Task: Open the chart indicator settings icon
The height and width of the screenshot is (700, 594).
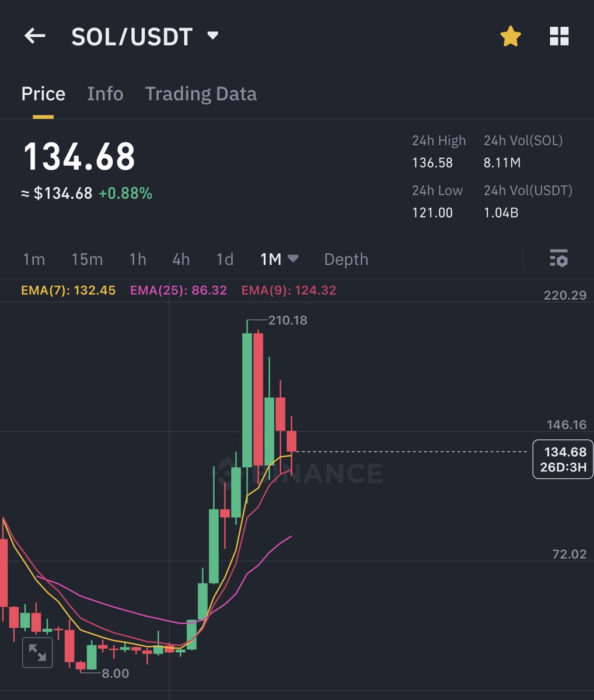Action: point(558,258)
